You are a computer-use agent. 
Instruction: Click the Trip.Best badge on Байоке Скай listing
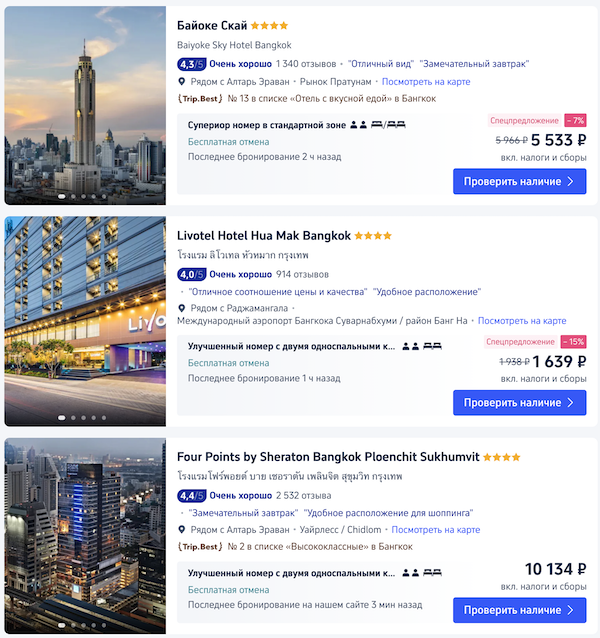point(200,98)
